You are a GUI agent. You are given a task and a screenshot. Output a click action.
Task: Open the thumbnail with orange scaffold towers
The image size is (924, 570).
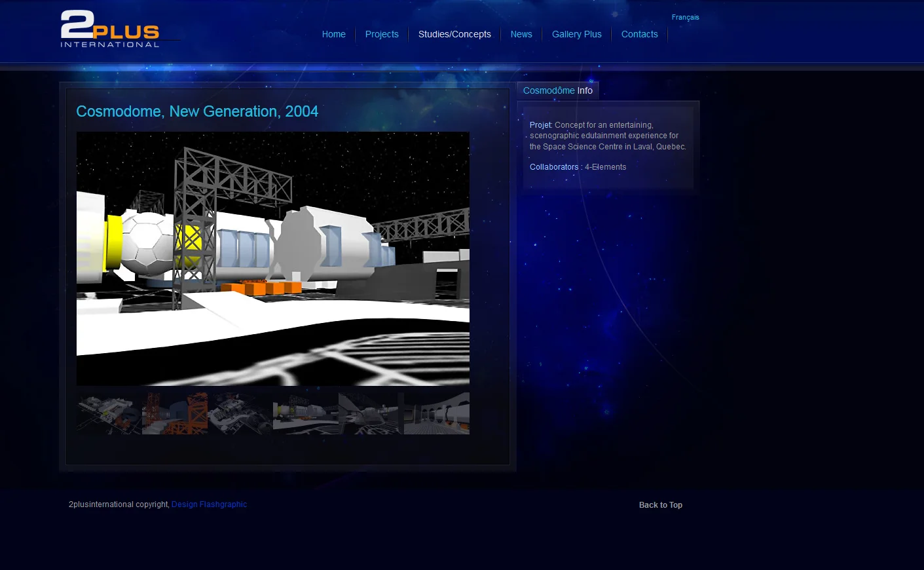[175, 413]
